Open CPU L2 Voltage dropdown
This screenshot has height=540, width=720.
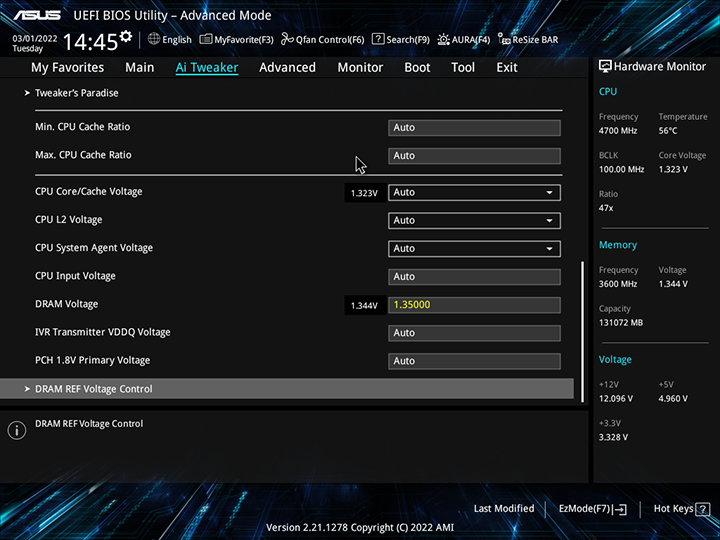tap(474, 220)
